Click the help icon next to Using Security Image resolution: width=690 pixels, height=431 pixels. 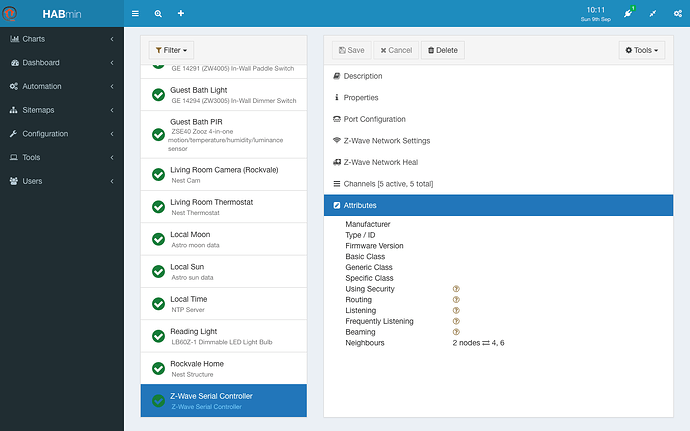[x=456, y=289]
